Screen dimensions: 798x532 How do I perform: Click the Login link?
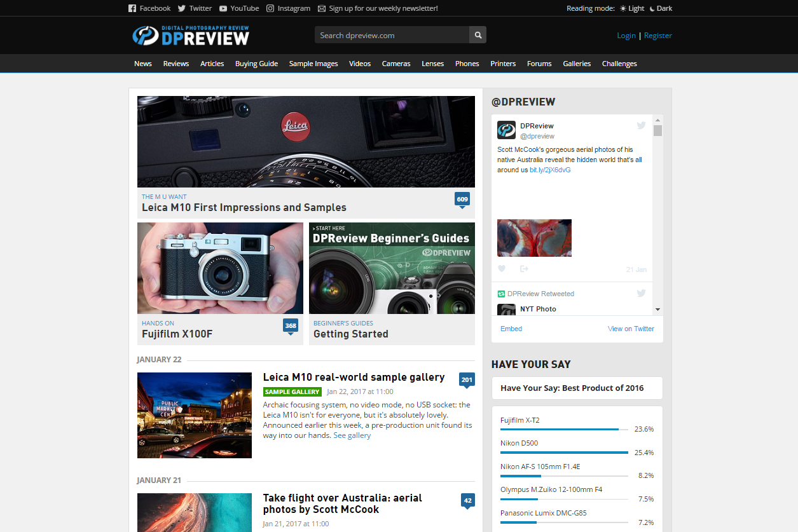pyautogui.click(x=626, y=36)
